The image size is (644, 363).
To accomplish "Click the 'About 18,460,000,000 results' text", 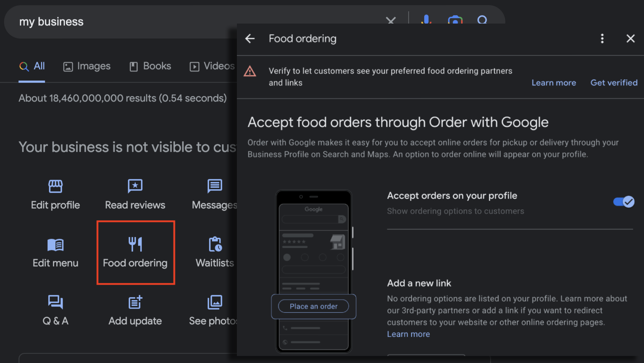I will pyautogui.click(x=122, y=98).
